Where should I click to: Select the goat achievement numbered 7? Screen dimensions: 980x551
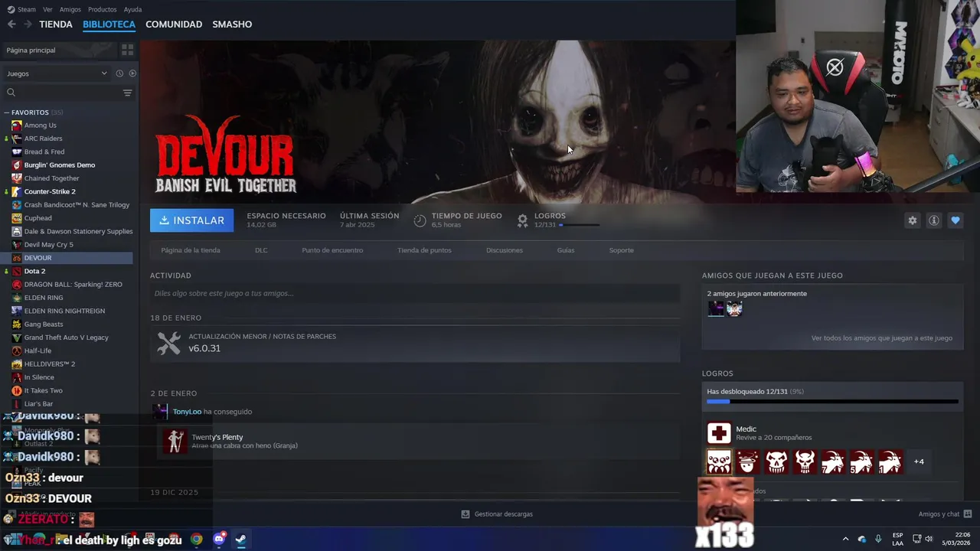click(833, 461)
